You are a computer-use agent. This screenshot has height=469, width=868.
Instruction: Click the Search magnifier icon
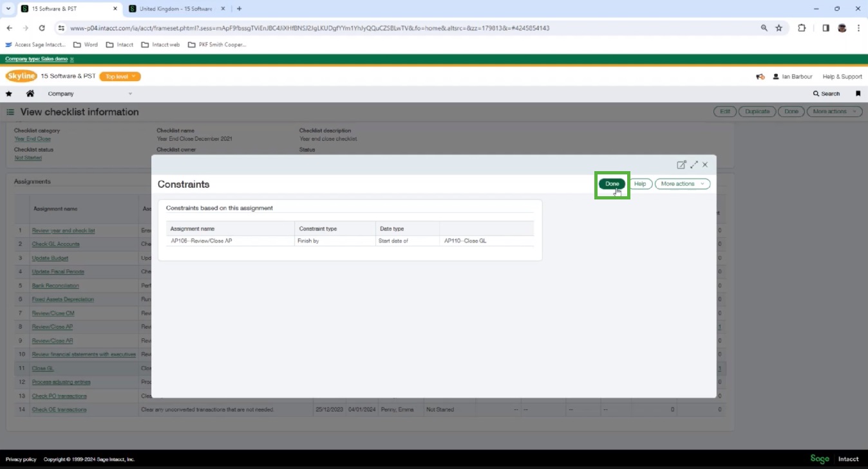(x=815, y=93)
